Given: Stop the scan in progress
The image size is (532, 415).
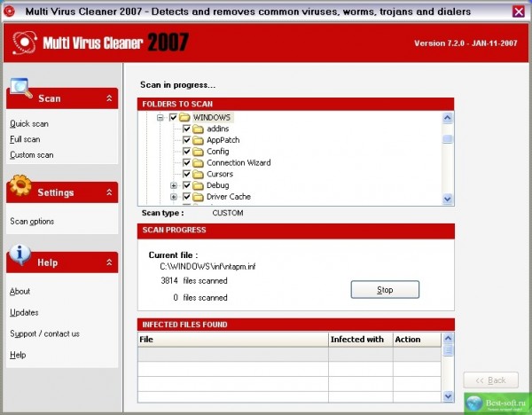Looking at the screenshot, I should click(385, 289).
